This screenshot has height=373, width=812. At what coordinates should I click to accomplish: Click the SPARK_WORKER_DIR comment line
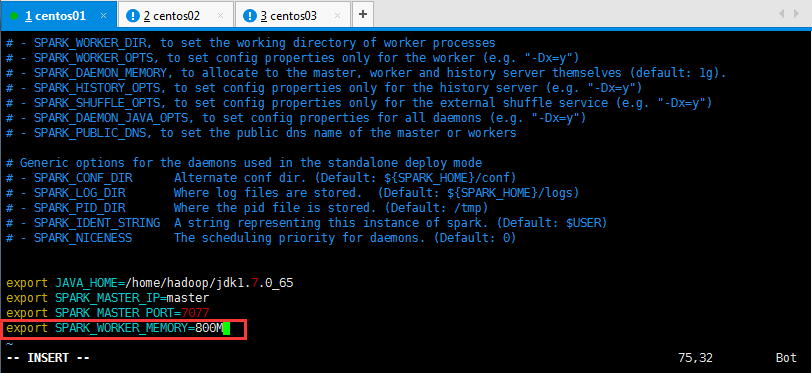pos(251,42)
